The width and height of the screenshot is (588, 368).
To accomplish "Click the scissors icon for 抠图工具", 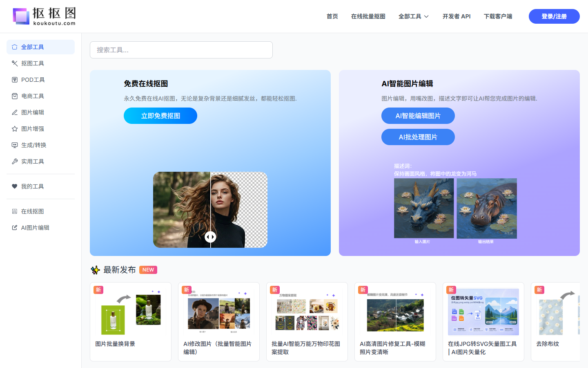I will [x=15, y=63].
